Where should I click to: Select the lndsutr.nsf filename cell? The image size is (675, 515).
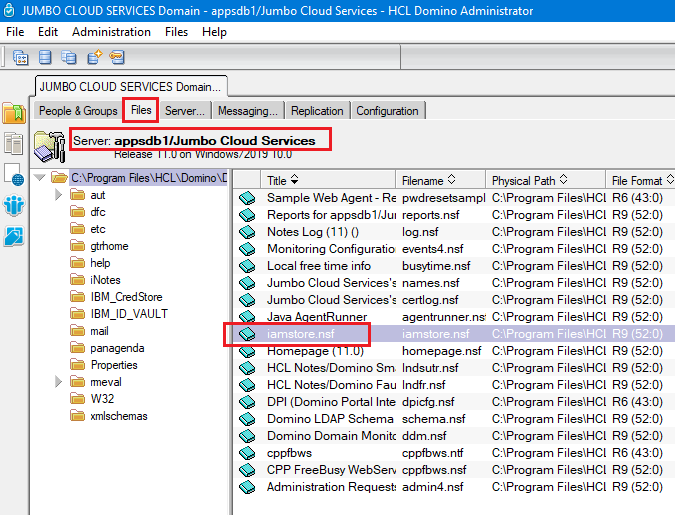430,368
